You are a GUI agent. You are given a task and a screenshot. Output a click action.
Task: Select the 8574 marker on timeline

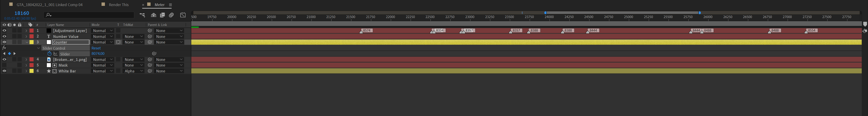[366, 31]
